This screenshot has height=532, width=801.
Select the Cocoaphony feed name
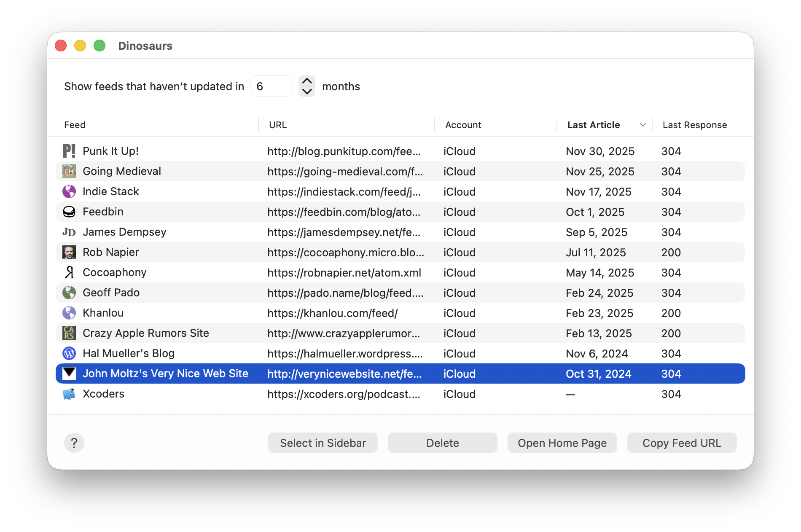click(115, 272)
